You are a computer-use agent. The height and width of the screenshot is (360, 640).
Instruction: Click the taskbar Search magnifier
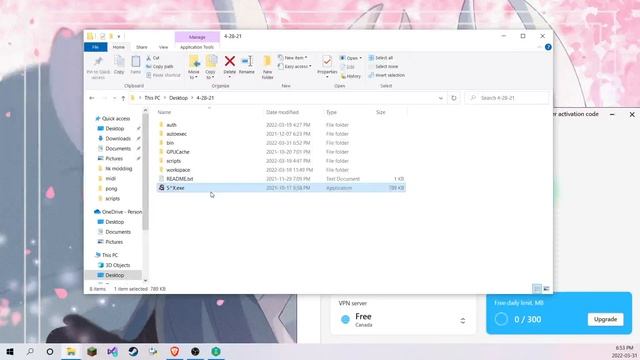(x=30, y=351)
